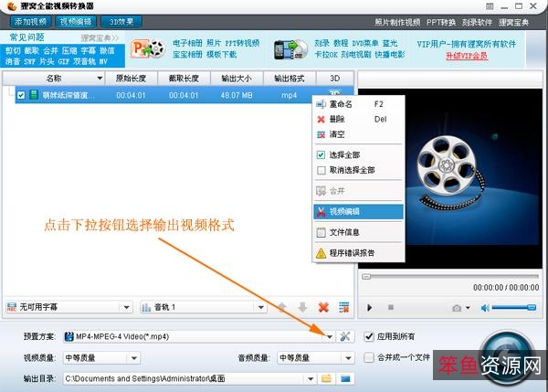Click the open output folder icon

pos(345,378)
